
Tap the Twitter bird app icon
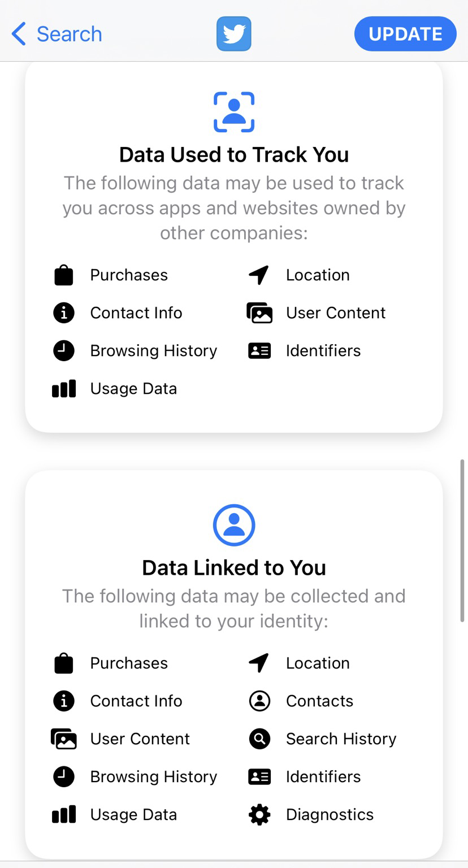tap(233, 34)
